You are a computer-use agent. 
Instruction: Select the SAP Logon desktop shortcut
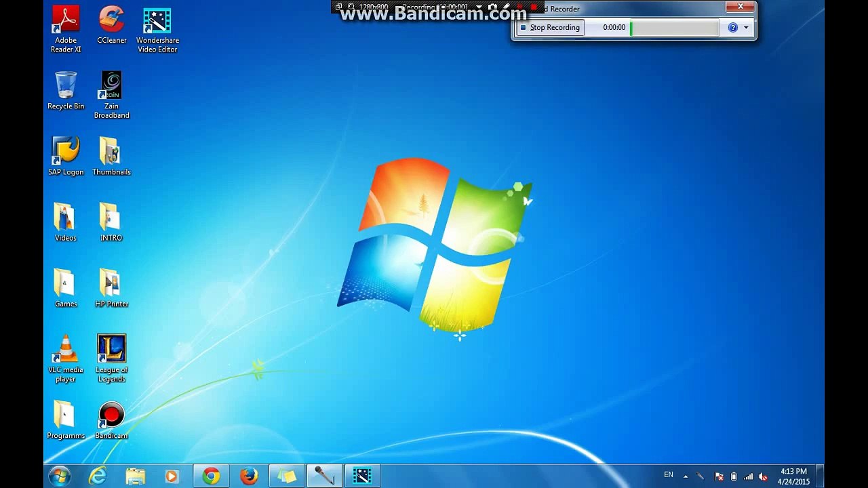tap(66, 157)
